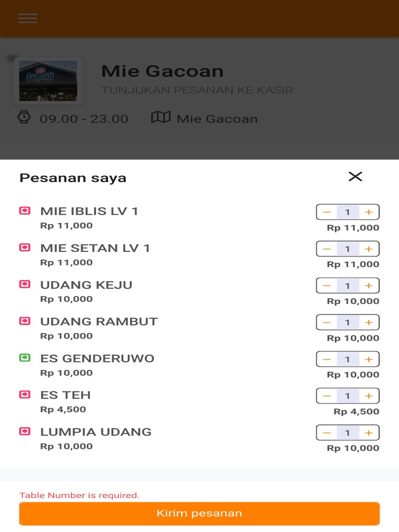The width and height of the screenshot is (399, 532).
Task: Tap minus for LUMPIA UDANG
Action: (x=327, y=433)
